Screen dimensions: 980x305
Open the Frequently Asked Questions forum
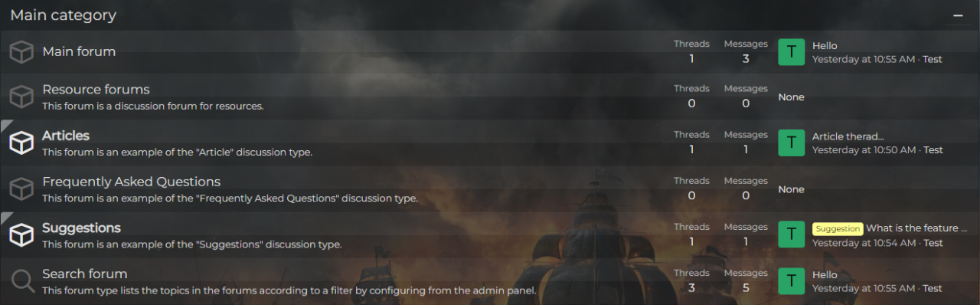click(131, 182)
